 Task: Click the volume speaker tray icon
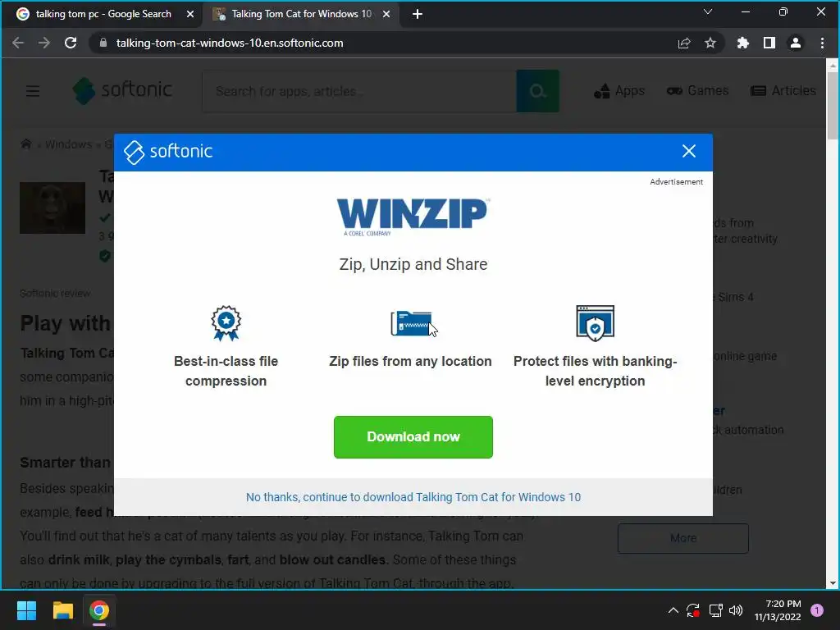tap(736, 610)
